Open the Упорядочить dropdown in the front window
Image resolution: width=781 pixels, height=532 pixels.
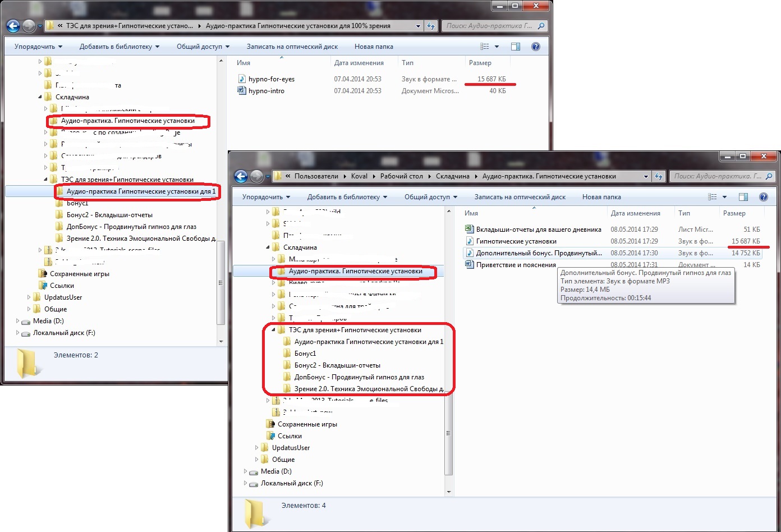(266, 197)
